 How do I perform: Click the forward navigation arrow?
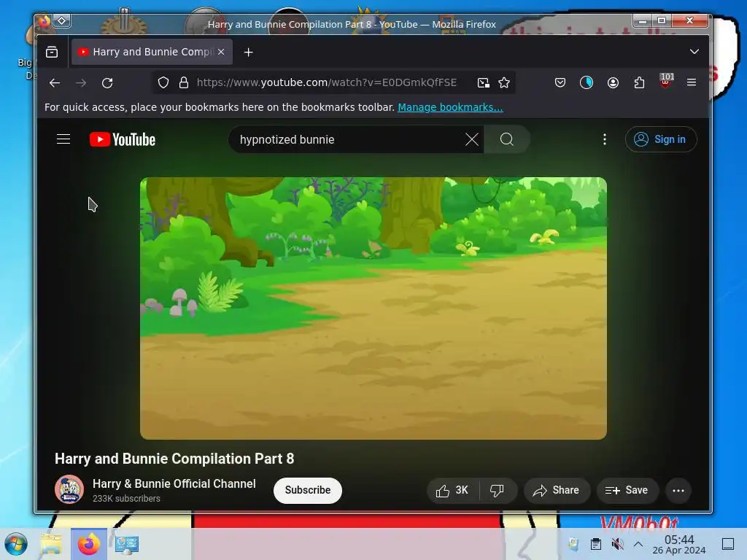click(x=81, y=83)
